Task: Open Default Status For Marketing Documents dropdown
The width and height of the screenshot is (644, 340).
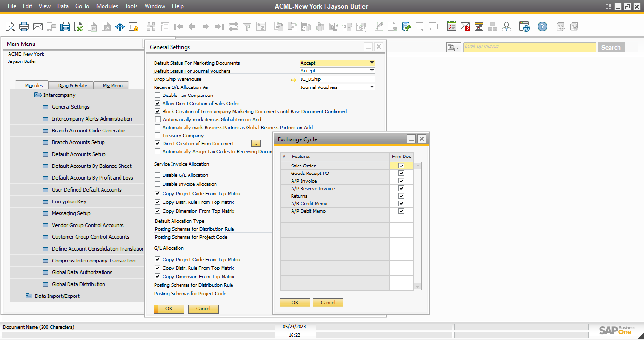Action: 372,63
